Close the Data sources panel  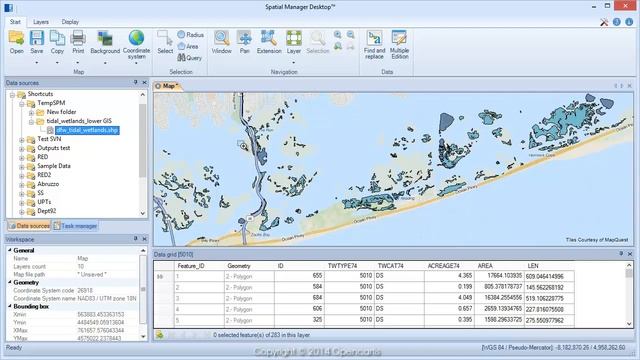point(144,82)
